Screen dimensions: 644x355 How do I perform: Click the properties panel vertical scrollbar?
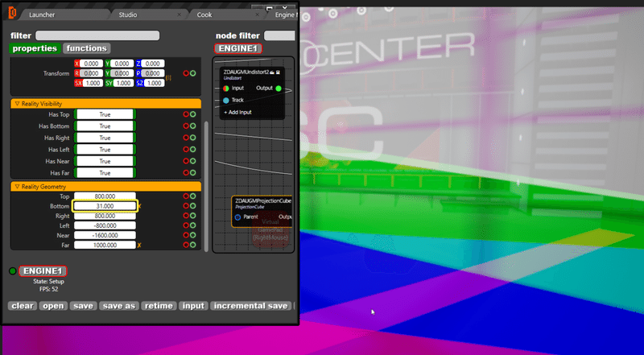(206, 186)
